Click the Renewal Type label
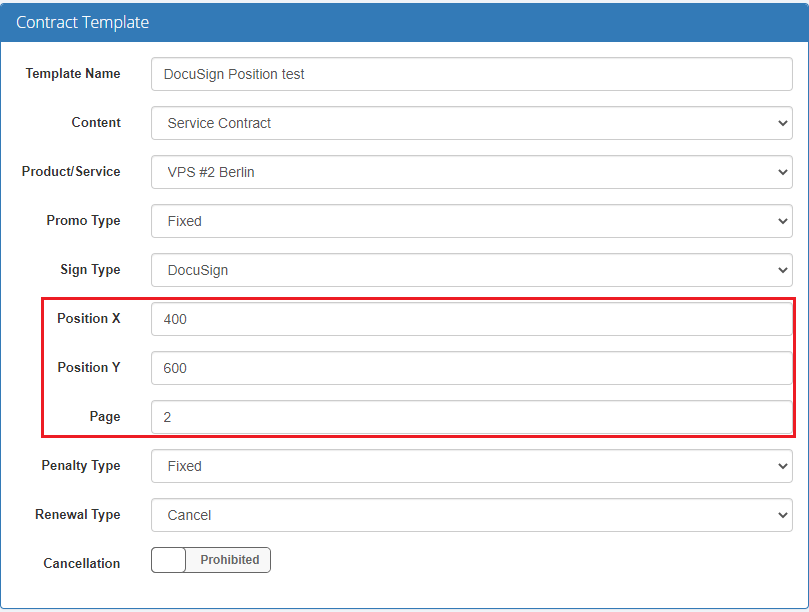This screenshot has width=809, height=612. [x=77, y=515]
